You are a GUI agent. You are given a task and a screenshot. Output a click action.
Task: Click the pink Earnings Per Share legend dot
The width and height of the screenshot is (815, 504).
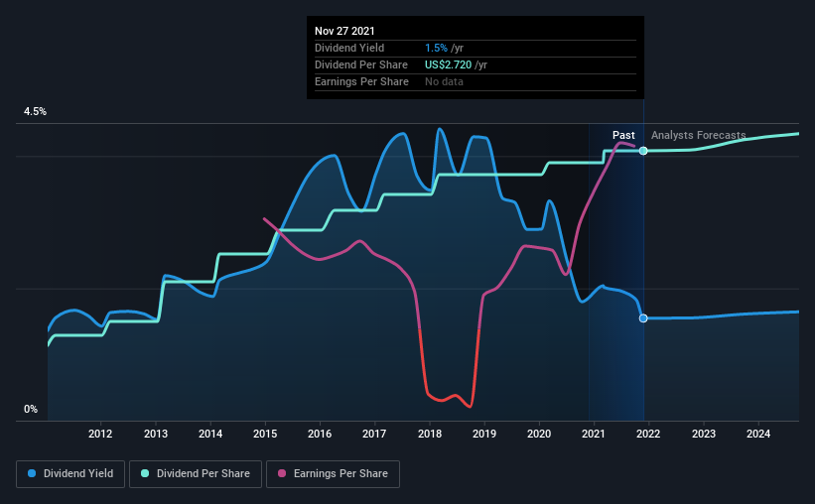[282, 473]
